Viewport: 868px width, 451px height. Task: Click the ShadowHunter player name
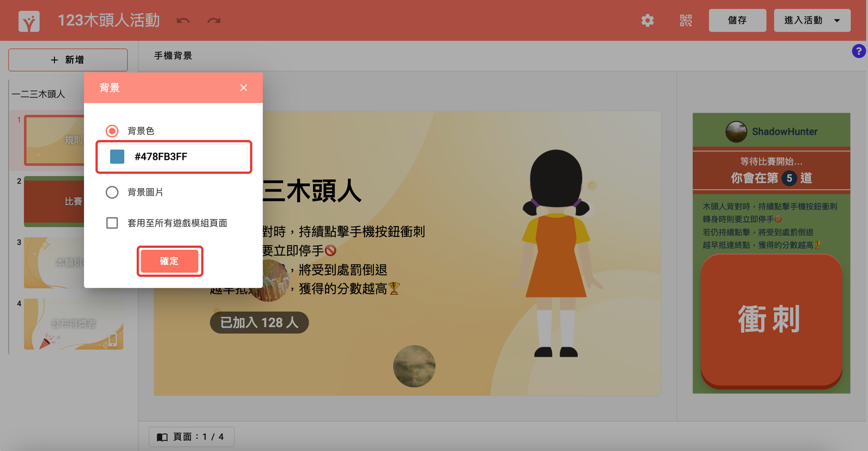point(784,132)
